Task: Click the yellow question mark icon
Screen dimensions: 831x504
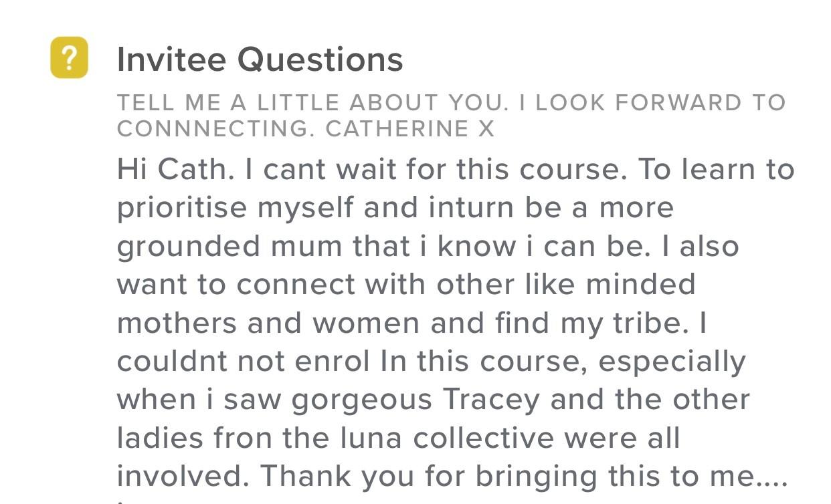Action: click(x=70, y=57)
